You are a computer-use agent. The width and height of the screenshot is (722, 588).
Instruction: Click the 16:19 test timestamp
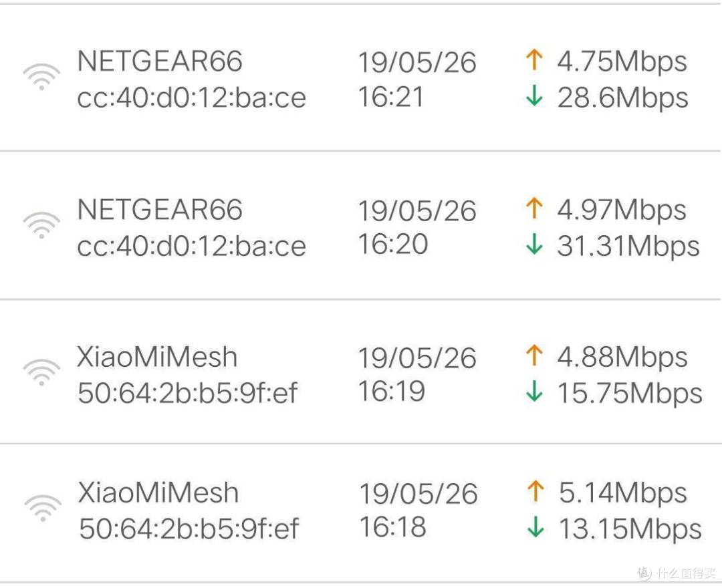tap(392, 392)
